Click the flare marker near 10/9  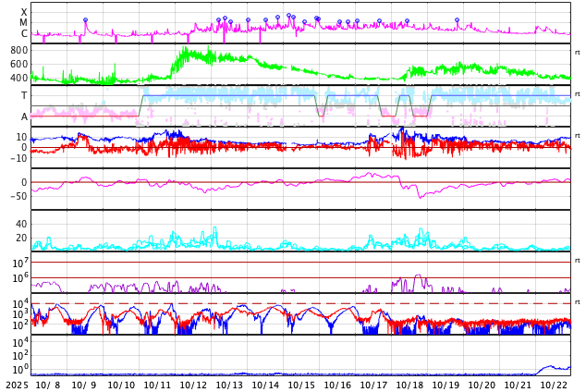click(85, 20)
